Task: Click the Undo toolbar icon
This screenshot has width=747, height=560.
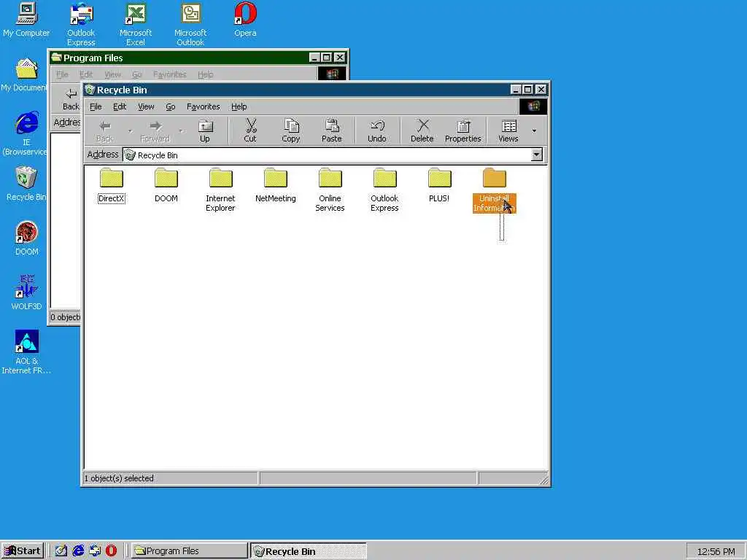Action: click(377, 131)
